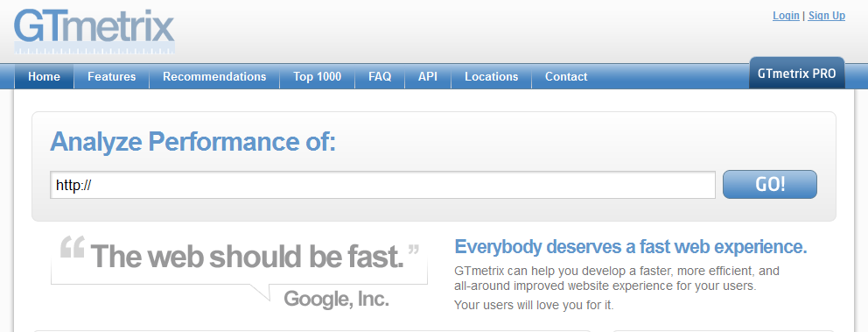
Task: Open the Top 1000 page
Action: [318, 76]
